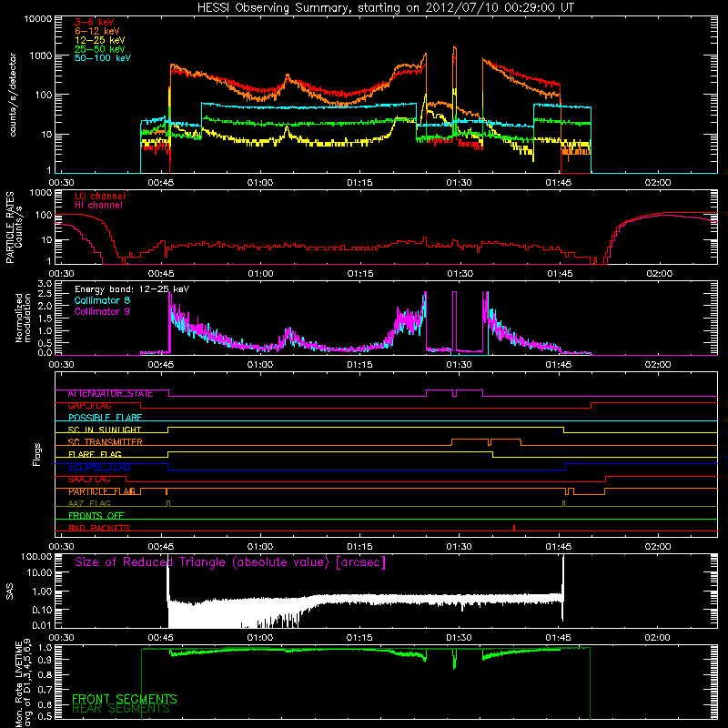Click the vertical Flags axis label
Screen dimensions: 728x728
[37, 454]
